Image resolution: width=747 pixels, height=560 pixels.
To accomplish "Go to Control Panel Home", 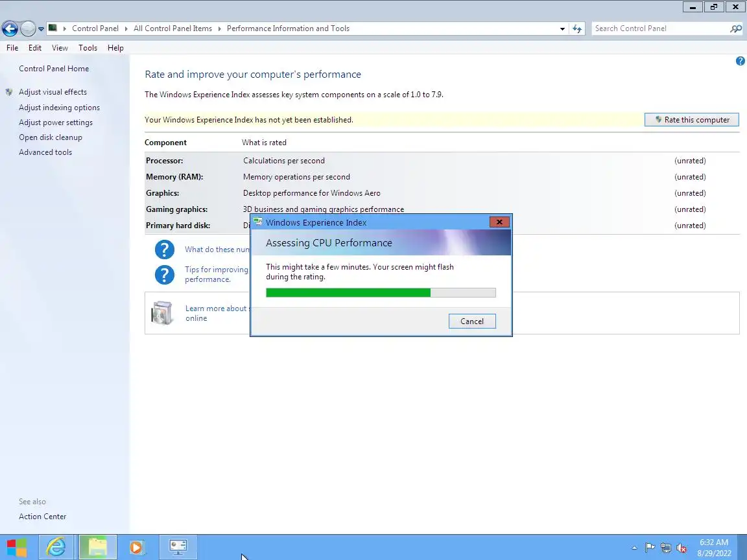I will pos(54,69).
